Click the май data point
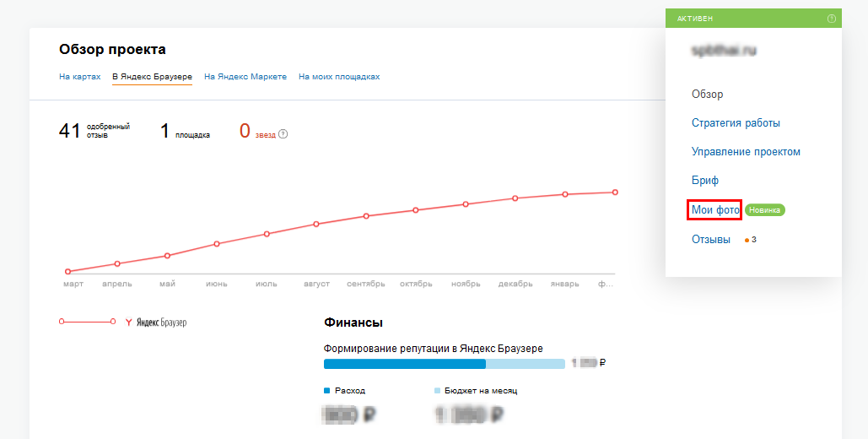Image resolution: width=868 pixels, height=439 pixels. (x=167, y=256)
